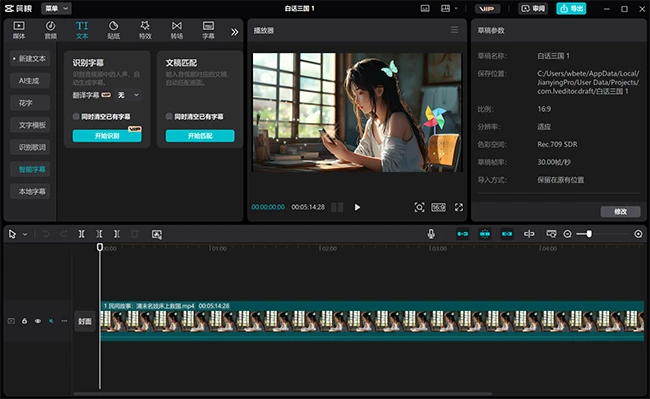
Task: Open the 贴纸 stickers tab
Action: pyautogui.click(x=114, y=30)
